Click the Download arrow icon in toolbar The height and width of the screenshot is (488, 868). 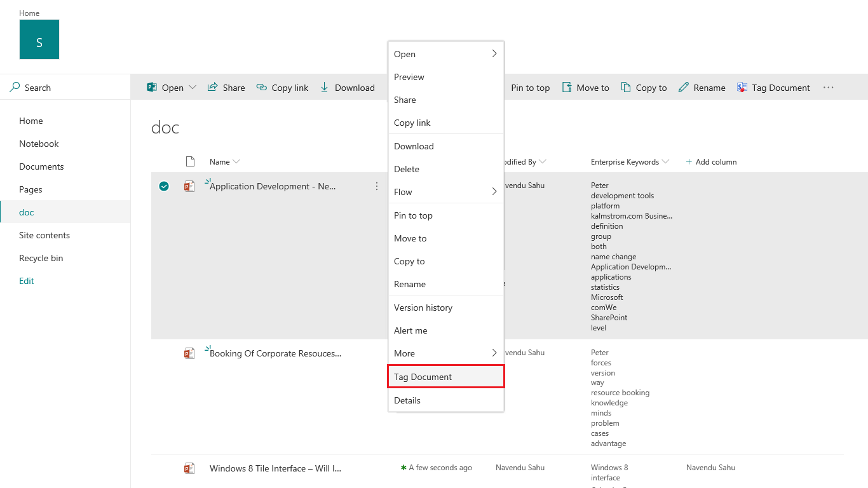[x=325, y=88]
